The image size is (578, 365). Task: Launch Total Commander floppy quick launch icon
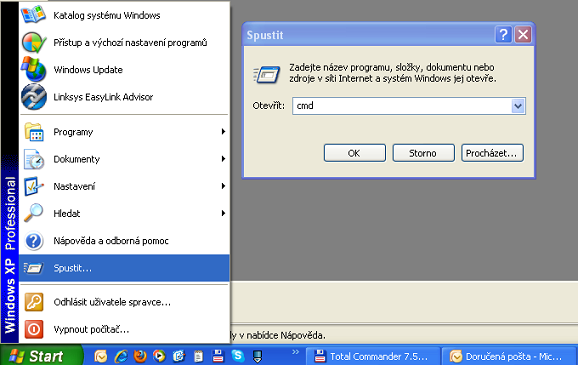(x=218, y=356)
